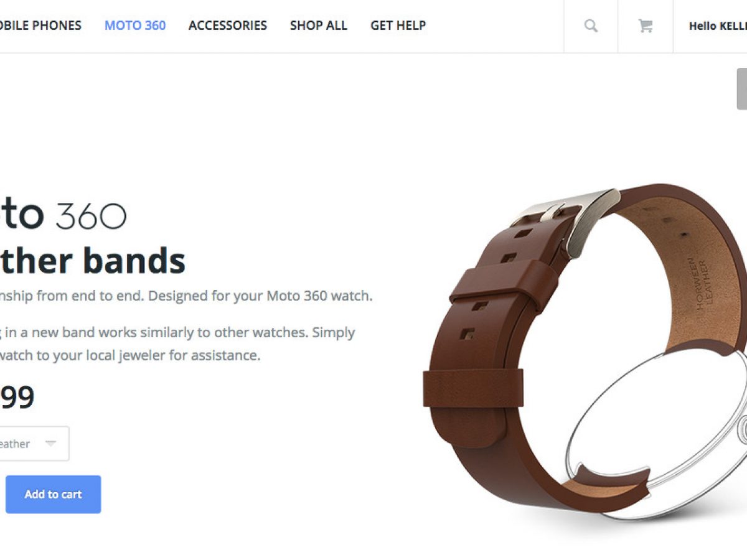Expand the leather band type dropdown
747x560 pixels.
[34, 444]
